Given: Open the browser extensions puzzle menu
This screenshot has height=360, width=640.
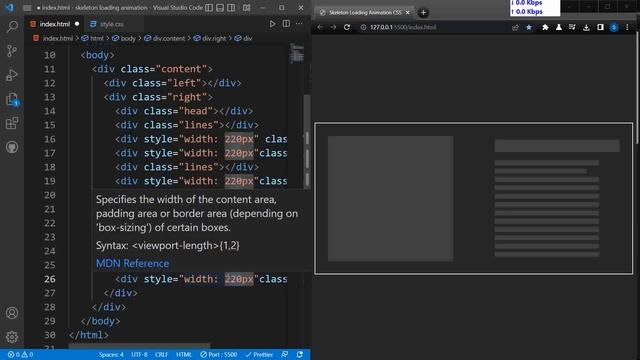Looking at the screenshot, I should tap(545, 27).
